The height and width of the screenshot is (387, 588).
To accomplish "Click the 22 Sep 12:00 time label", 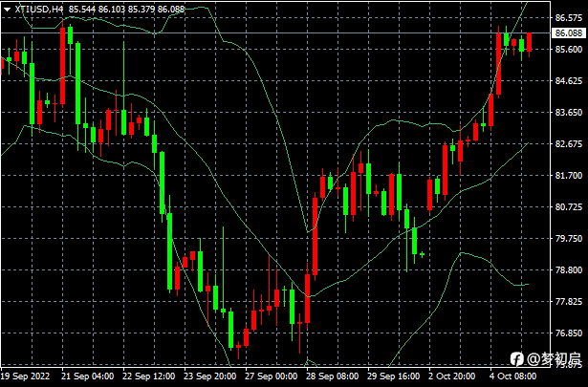I will (149, 376).
